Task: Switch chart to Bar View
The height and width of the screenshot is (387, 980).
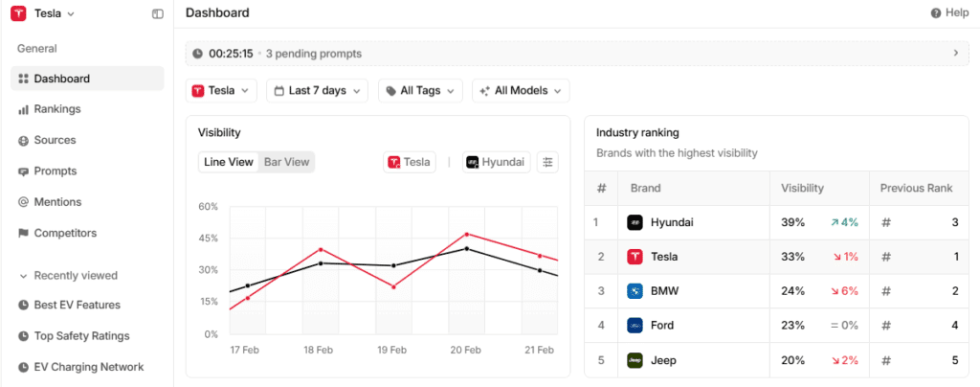Action: pos(286,162)
